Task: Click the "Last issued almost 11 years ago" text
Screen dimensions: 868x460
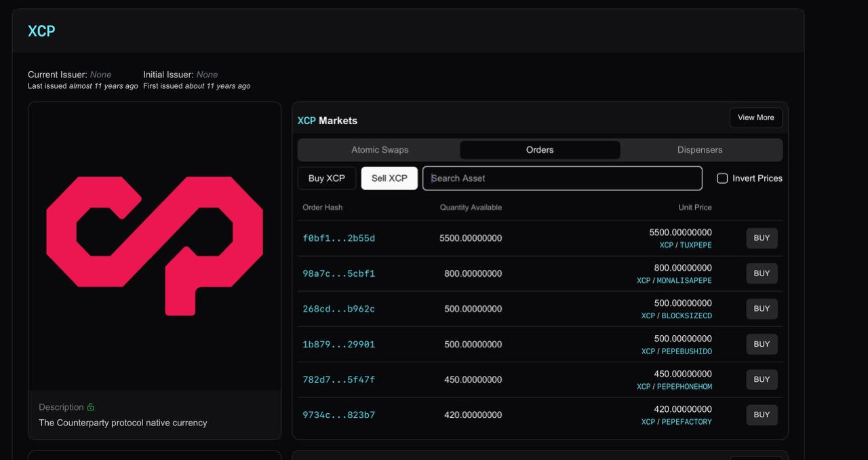Action: (x=83, y=86)
